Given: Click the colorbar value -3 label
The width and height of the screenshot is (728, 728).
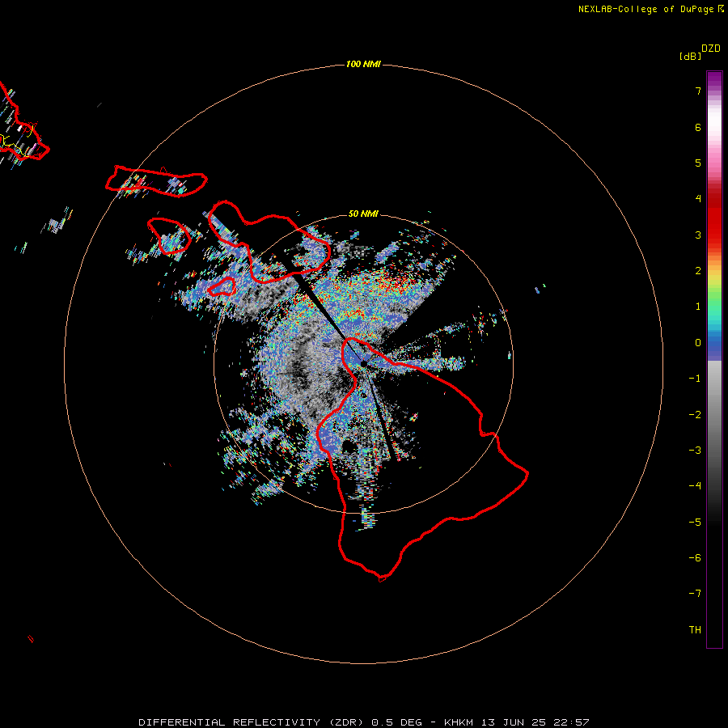Looking at the screenshot, I should 695,451.
